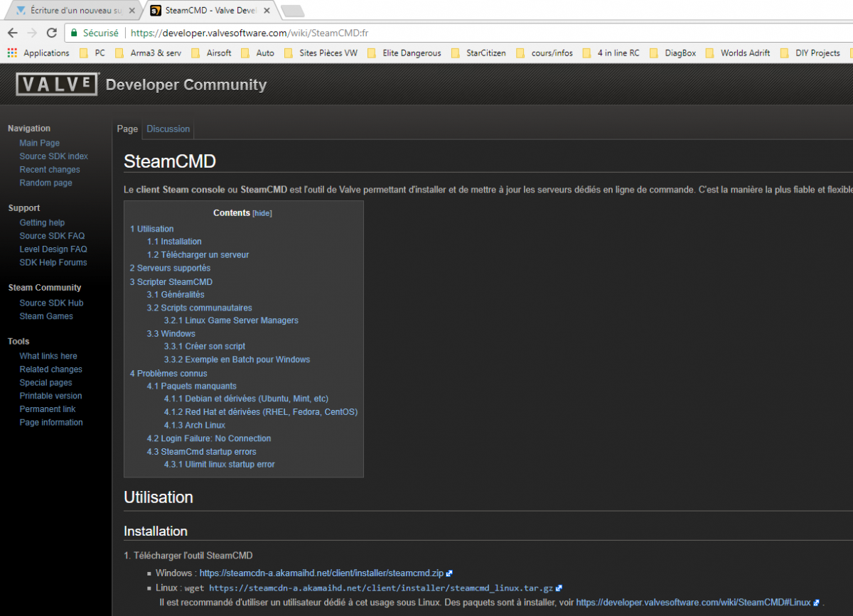The width and height of the screenshot is (853, 616).
Task: Jump to '3.2.1 Linux Game Server Managers'
Action: point(231,320)
